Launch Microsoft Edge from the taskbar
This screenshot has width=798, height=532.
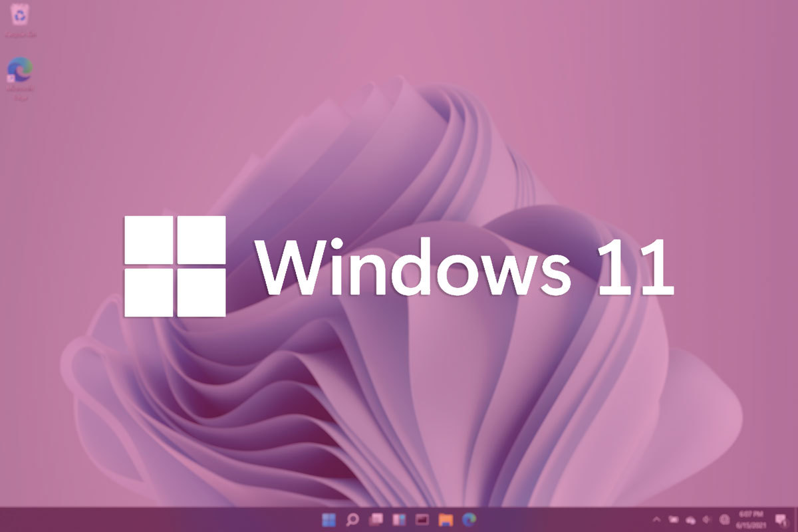click(x=469, y=519)
